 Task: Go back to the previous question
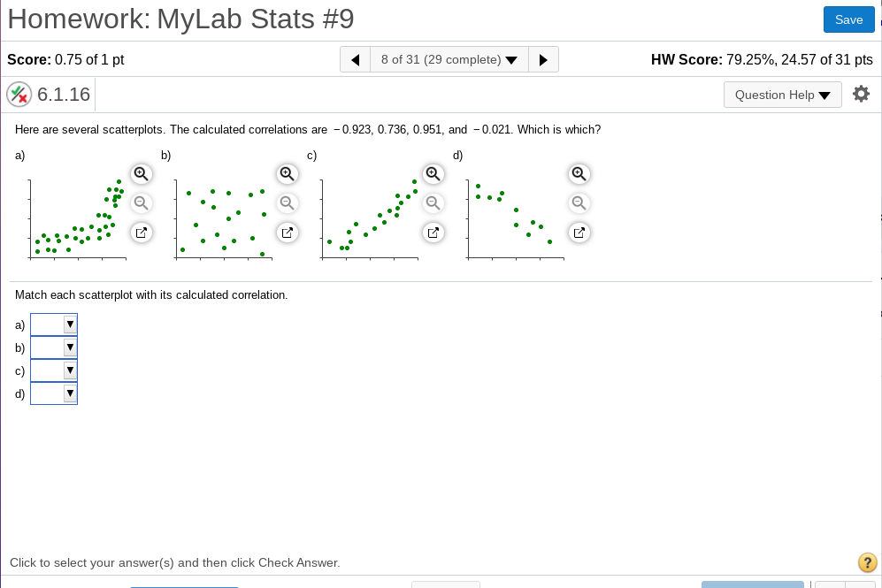pos(355,59)
